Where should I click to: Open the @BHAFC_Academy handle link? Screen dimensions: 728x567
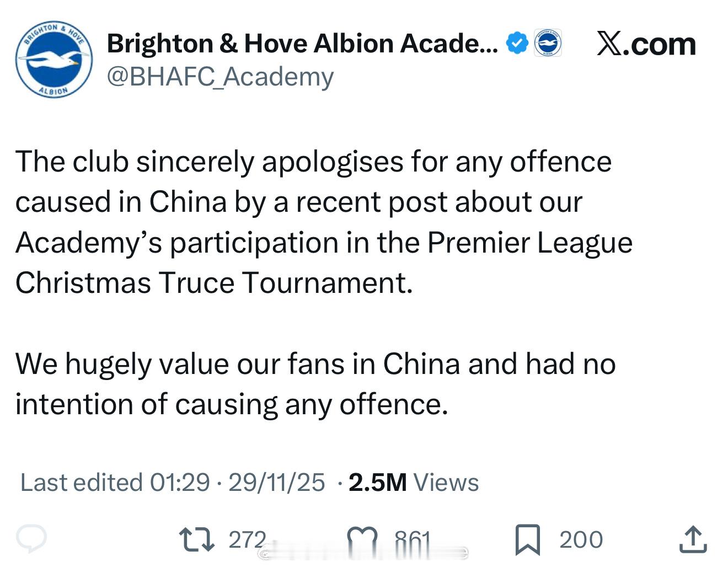coord(220,77)
